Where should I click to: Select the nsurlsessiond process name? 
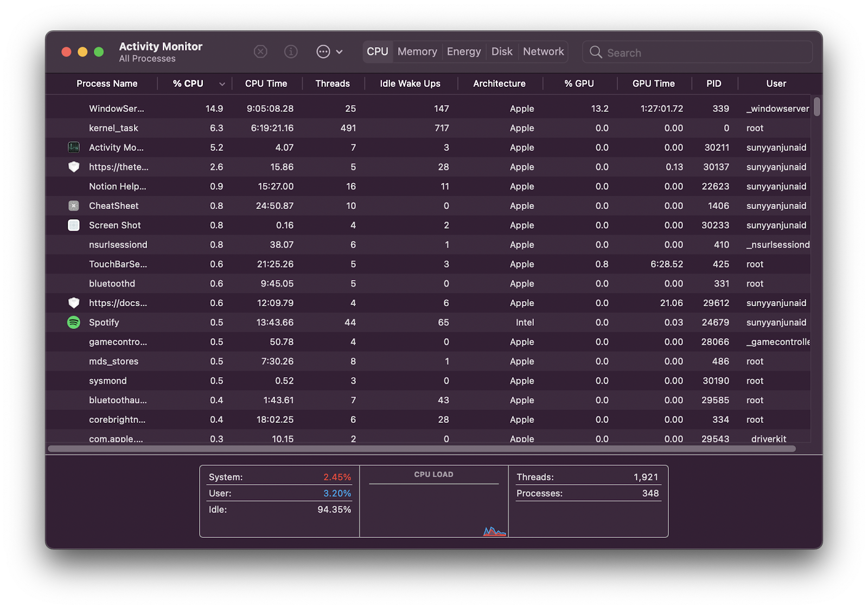118,245
